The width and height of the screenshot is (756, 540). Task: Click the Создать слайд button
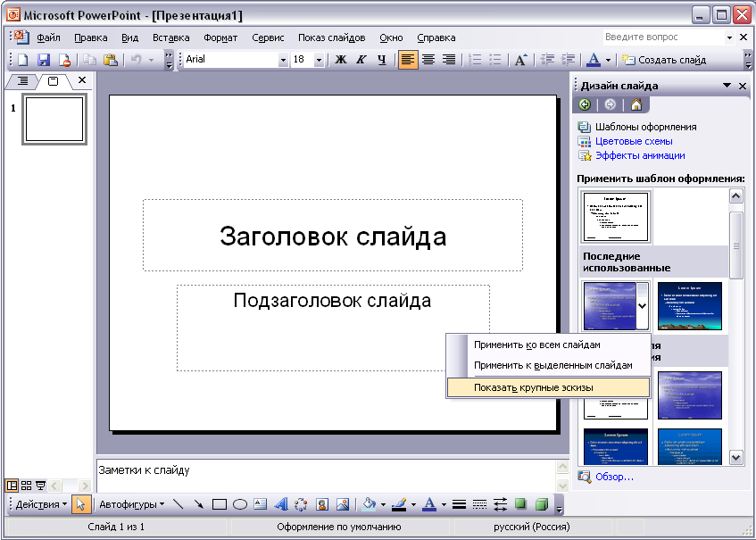(x=664, y=60)
